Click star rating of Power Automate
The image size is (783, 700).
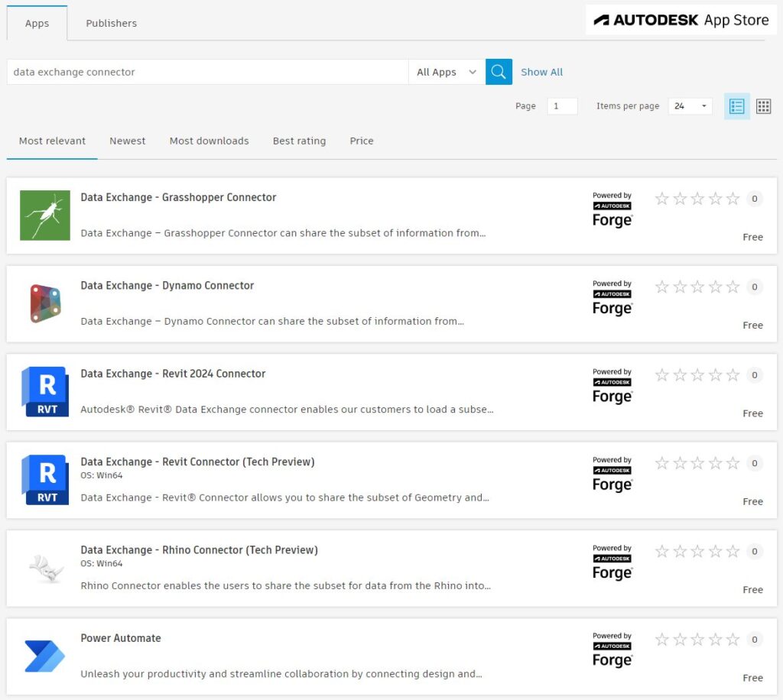click(x=697, y=639)
